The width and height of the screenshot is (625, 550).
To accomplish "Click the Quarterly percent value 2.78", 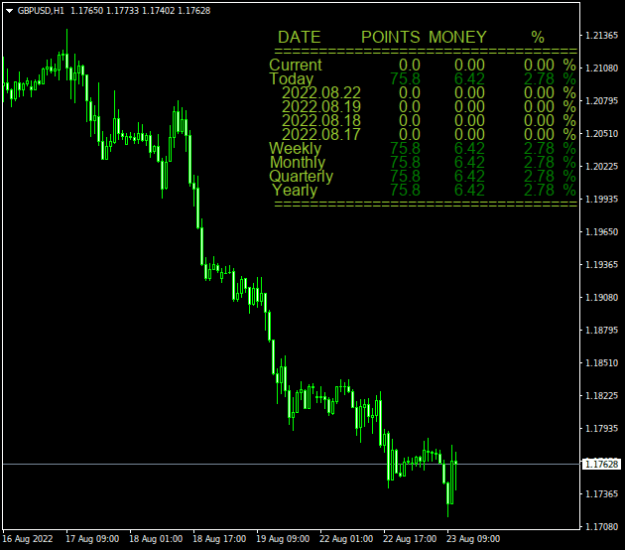I will (x=539, y=177).
